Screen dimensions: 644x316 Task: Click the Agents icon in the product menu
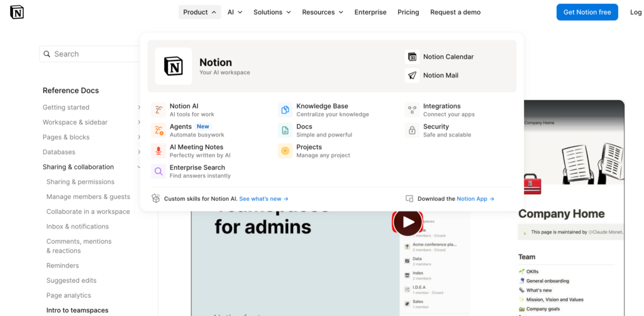(158, 130)
